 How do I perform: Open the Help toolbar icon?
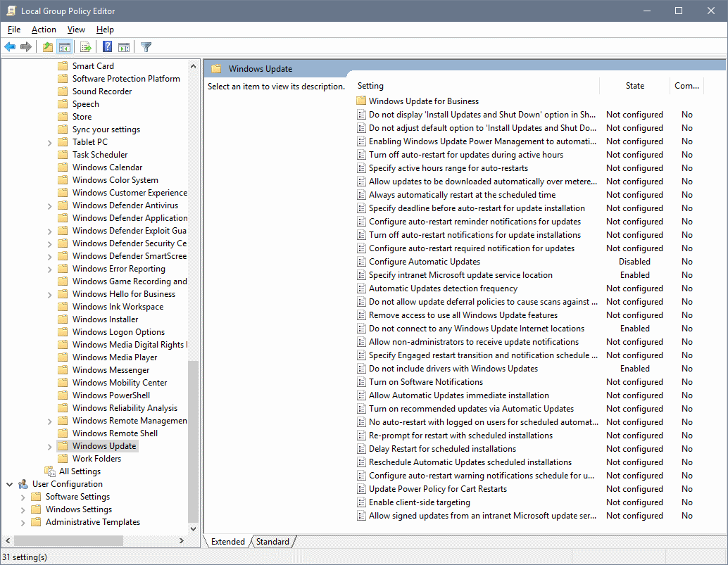tap(107, 47)
